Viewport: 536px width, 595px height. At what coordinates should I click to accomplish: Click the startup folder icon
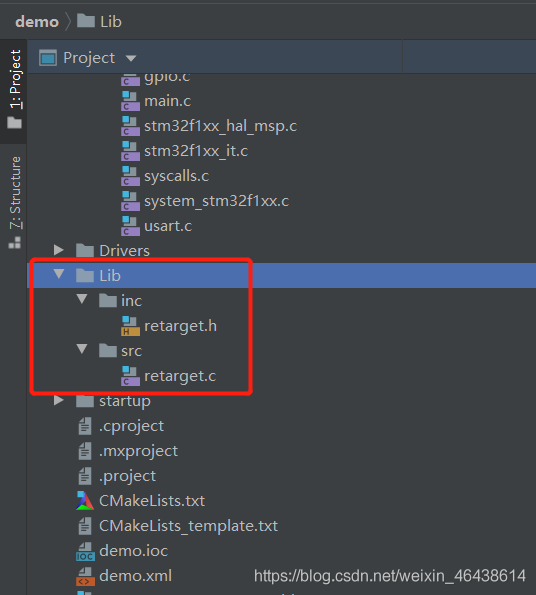(x=85, y=401)
